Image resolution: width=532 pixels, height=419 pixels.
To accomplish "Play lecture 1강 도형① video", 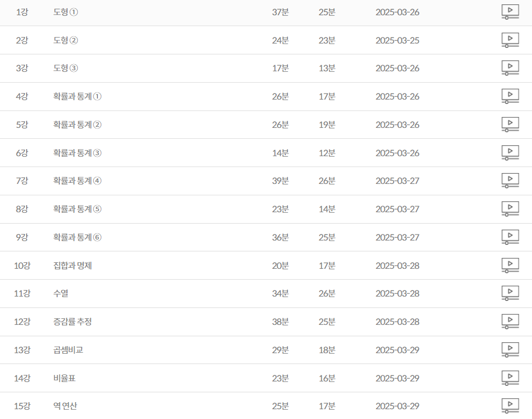I will 510,12.
